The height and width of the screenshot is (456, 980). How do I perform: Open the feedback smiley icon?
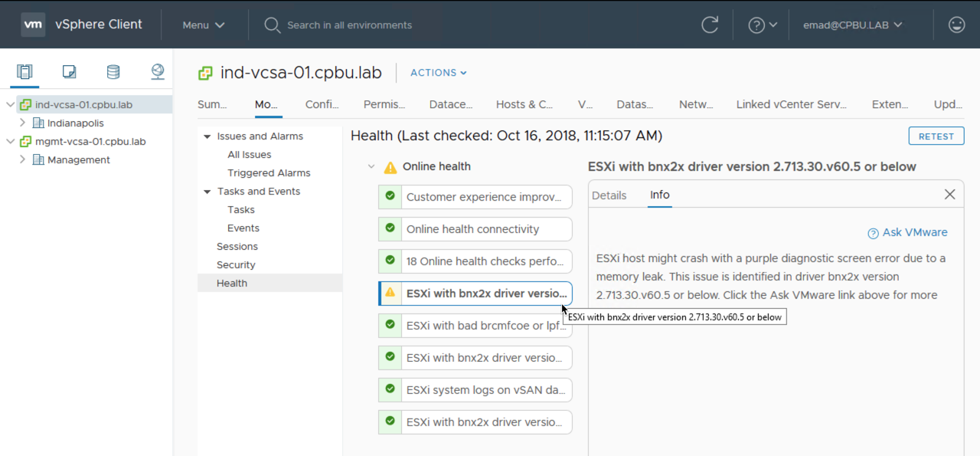(956, 25)
